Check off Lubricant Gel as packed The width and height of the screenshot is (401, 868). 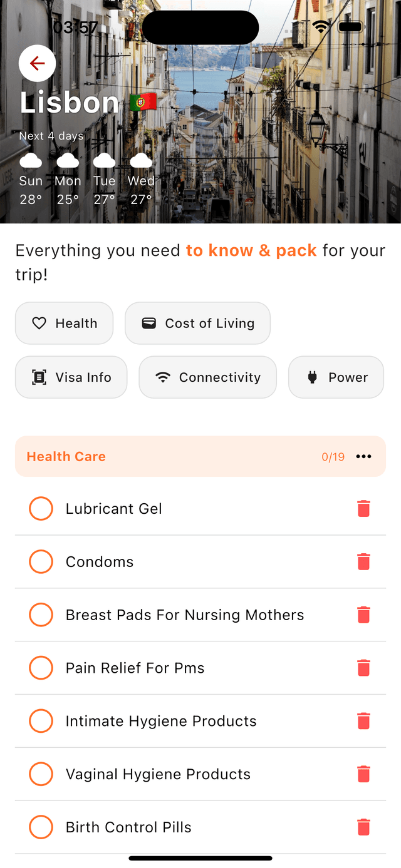(x=41, y=508)
